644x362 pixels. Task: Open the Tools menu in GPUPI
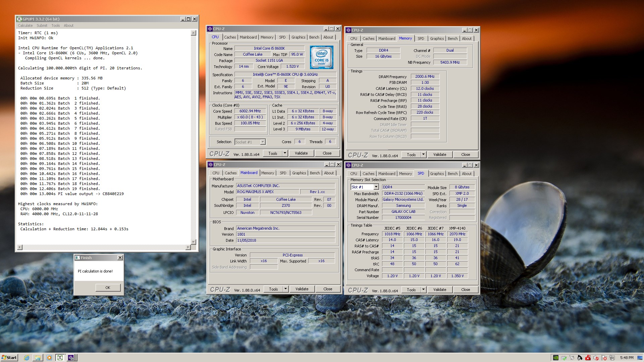56,25
